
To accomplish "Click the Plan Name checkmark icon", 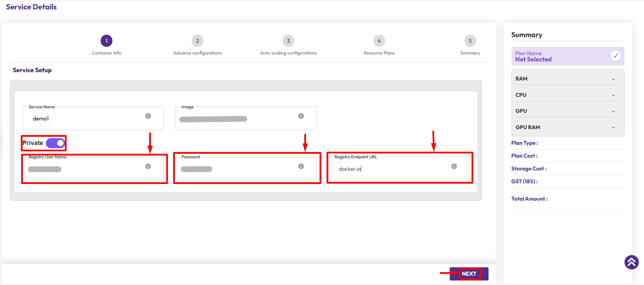I will 616,56.
